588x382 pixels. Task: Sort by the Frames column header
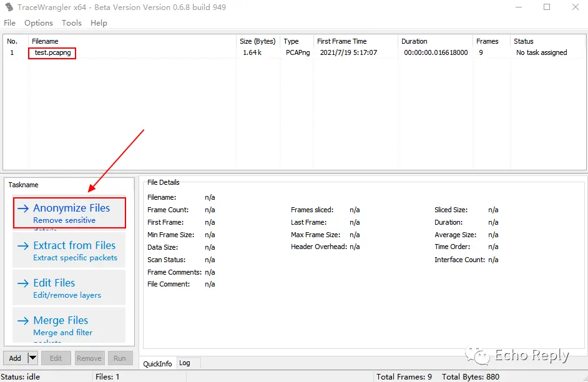pyautogui.click(x=491, y=41)
